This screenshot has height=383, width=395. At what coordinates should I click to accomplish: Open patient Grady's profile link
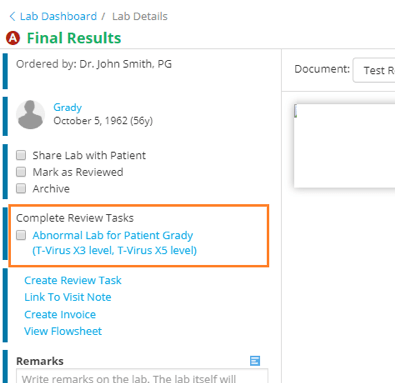(67, 107)
